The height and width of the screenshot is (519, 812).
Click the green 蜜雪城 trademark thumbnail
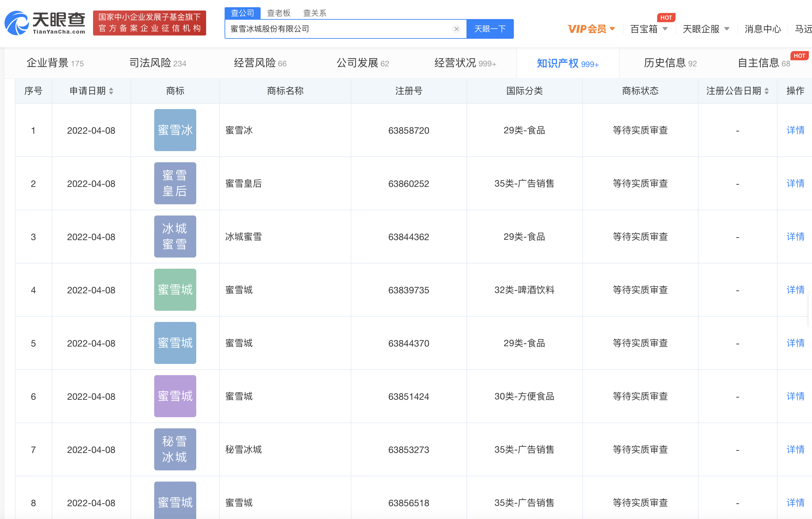tap(175, 290)
